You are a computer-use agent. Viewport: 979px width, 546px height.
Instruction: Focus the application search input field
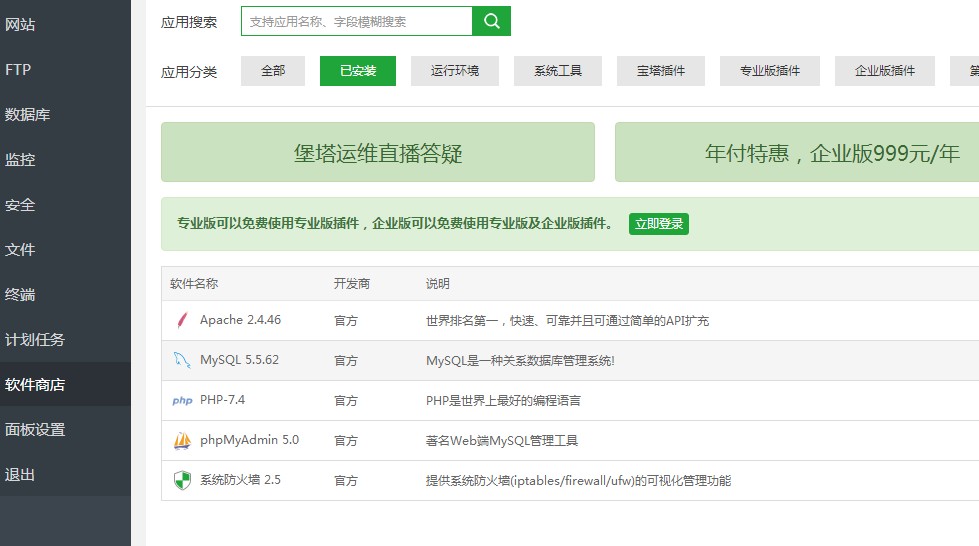tap(356, 21)
